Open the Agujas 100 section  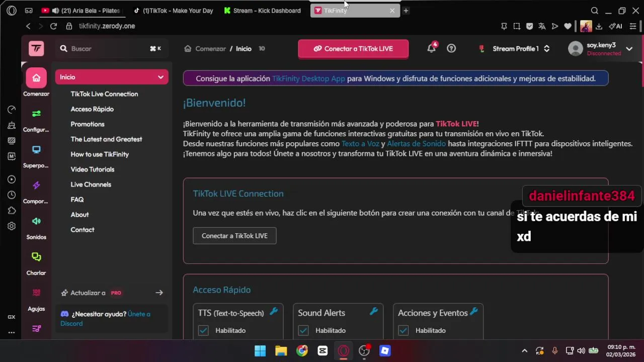(x=36, y=293)
